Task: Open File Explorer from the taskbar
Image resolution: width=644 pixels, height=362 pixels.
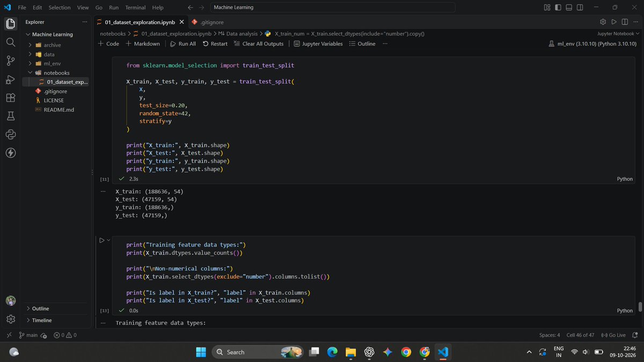Action: click(350, 352)
